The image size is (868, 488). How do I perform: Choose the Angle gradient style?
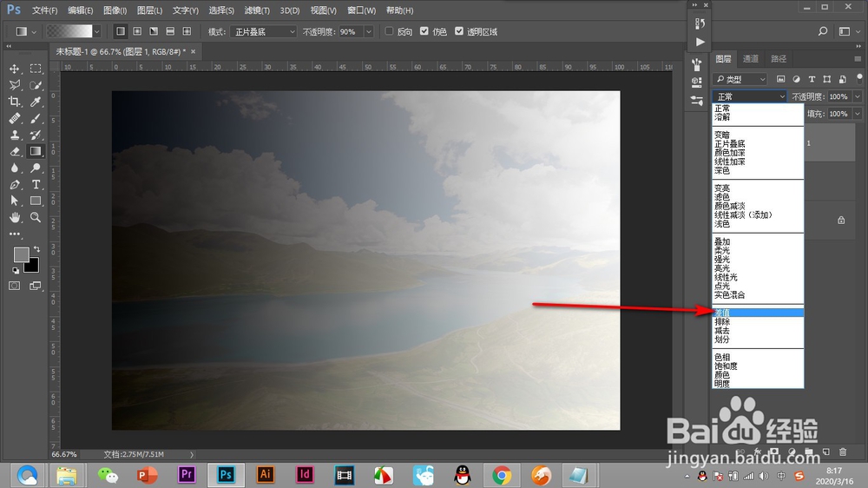pyautogui.click(x=154, y=31)
